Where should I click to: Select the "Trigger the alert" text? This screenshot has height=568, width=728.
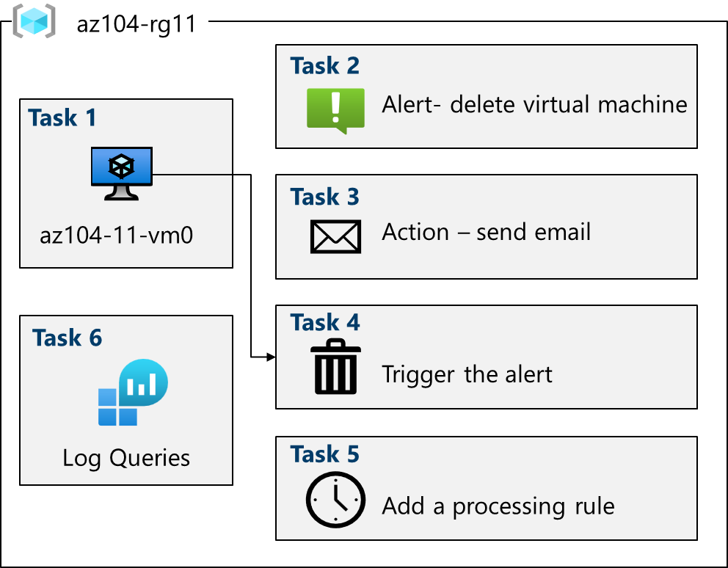tap(467, 374)
